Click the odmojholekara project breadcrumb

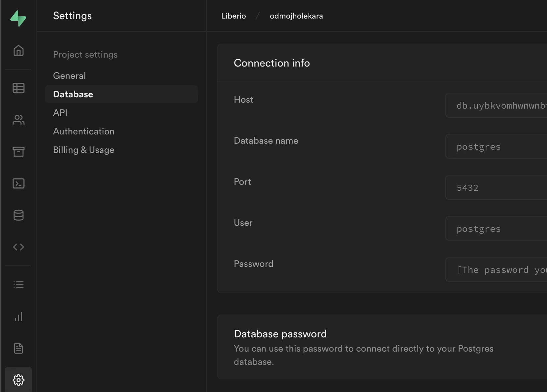pos(296,16)
